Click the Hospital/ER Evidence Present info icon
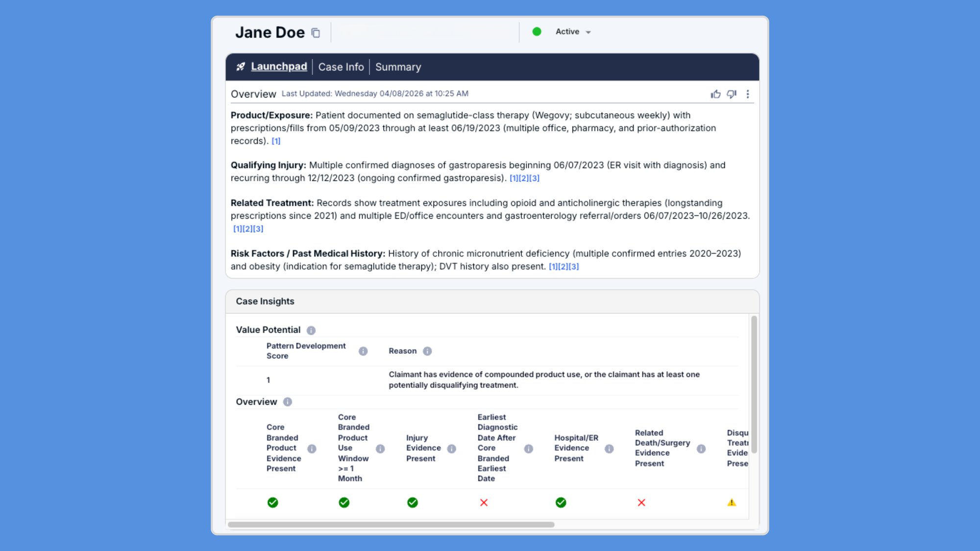 609,448
